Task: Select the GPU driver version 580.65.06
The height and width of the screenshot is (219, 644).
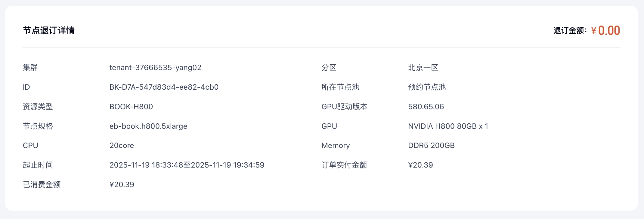Action: 426,106
